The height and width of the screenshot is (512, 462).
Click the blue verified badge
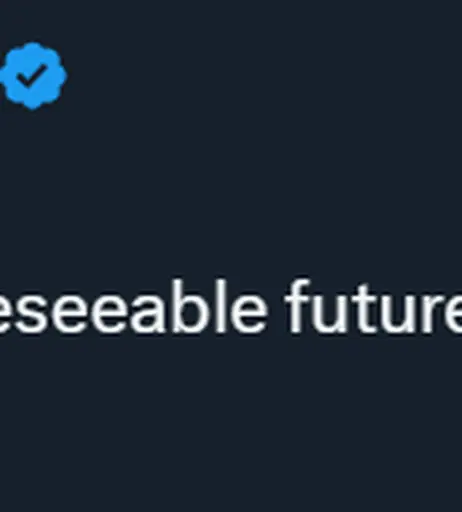click(33, 76)
